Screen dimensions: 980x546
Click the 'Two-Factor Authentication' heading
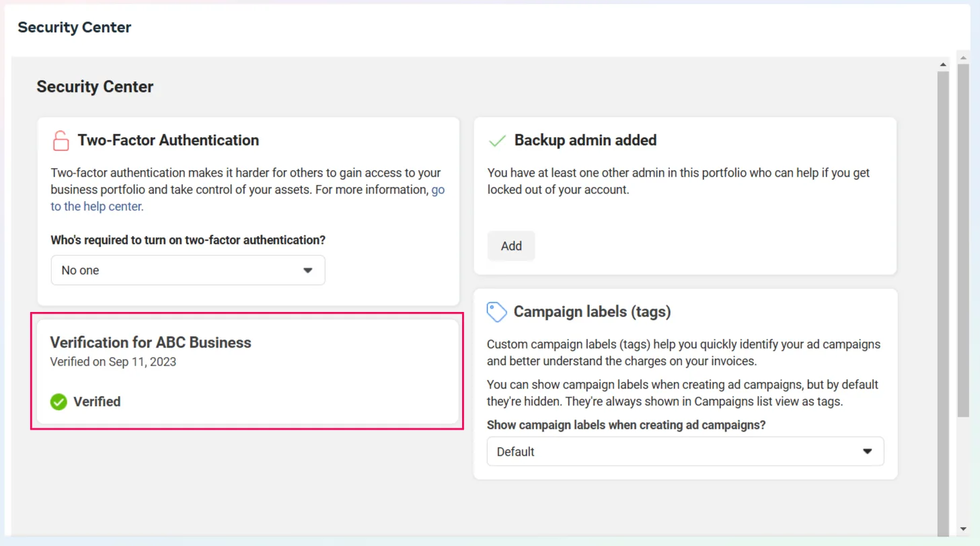(168, 141)
